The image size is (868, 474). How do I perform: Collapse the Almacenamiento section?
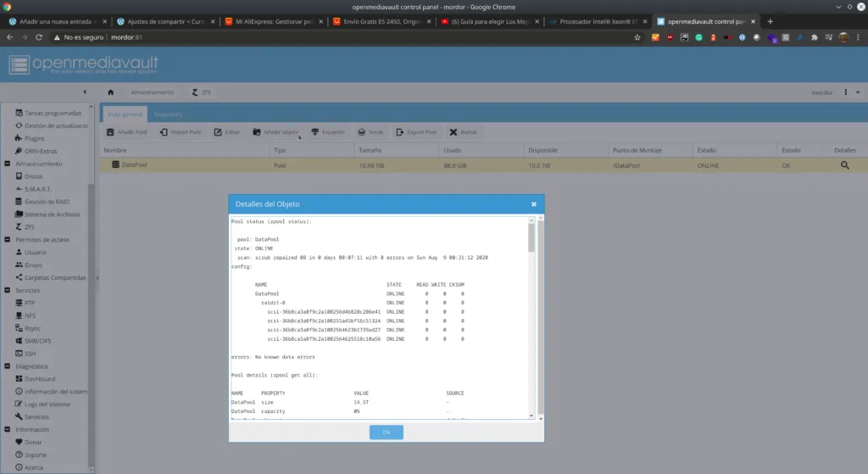click(x=7, y=164)
